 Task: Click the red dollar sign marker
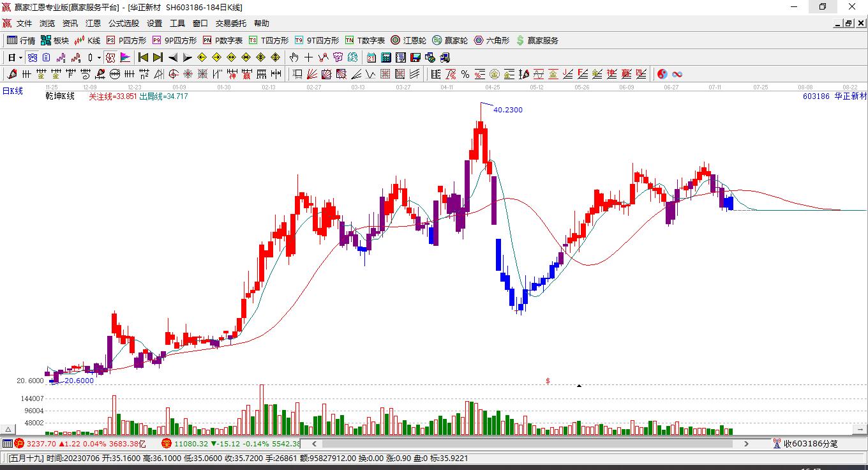pyautogui.click(x=548, y=381)
